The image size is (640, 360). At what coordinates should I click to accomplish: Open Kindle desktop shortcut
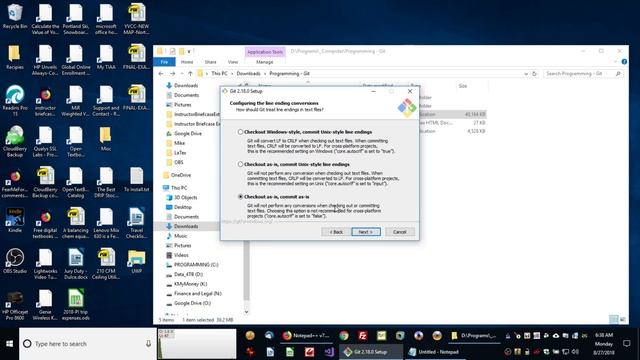(15, 220)
